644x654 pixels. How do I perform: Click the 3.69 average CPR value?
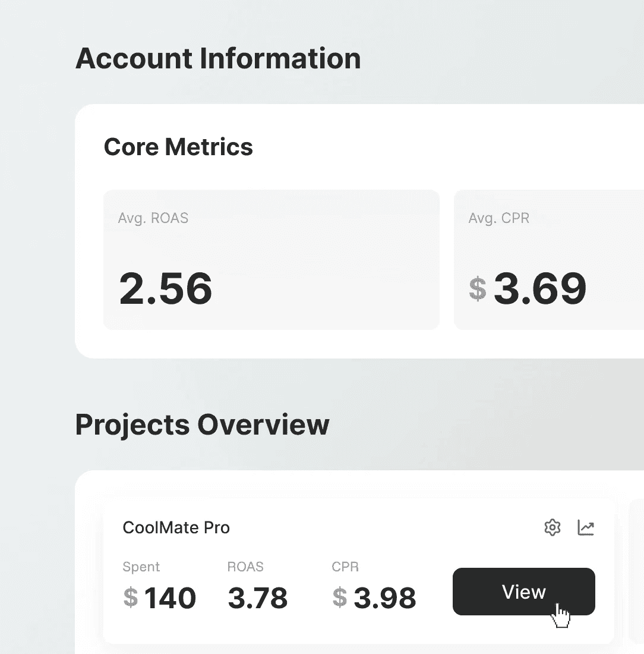click(540, 288)
